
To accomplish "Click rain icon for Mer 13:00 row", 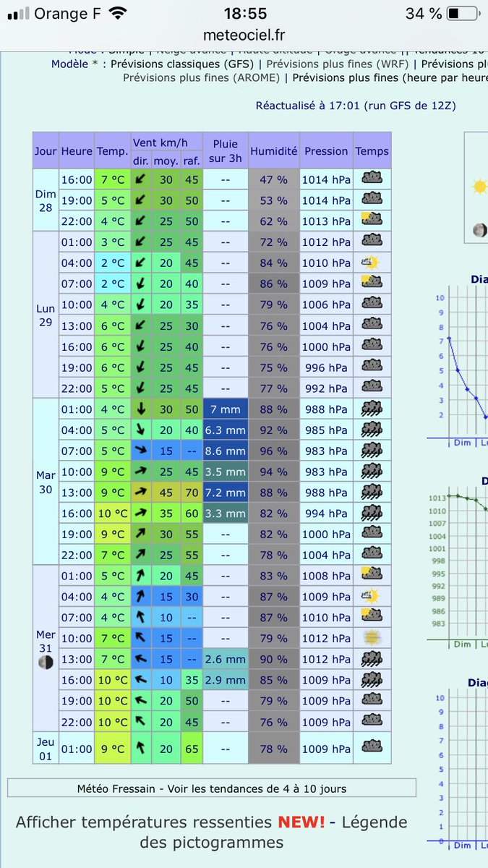I will tap(372, 659).
